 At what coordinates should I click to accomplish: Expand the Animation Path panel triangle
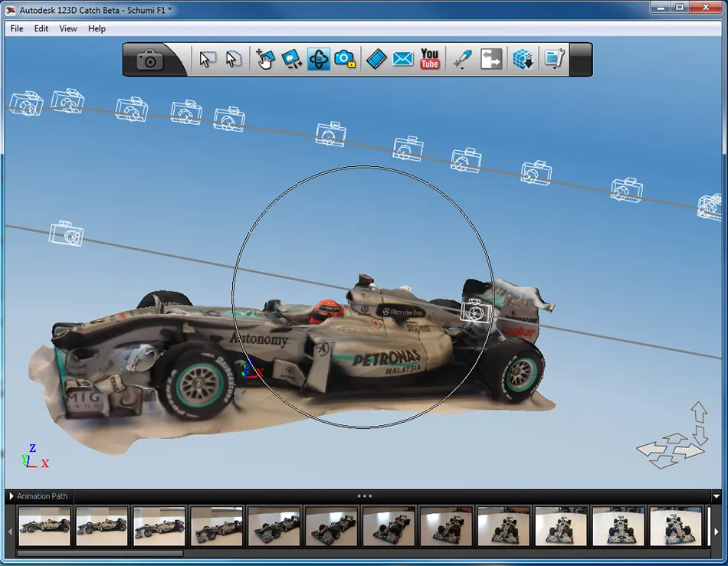pos(11,496)
